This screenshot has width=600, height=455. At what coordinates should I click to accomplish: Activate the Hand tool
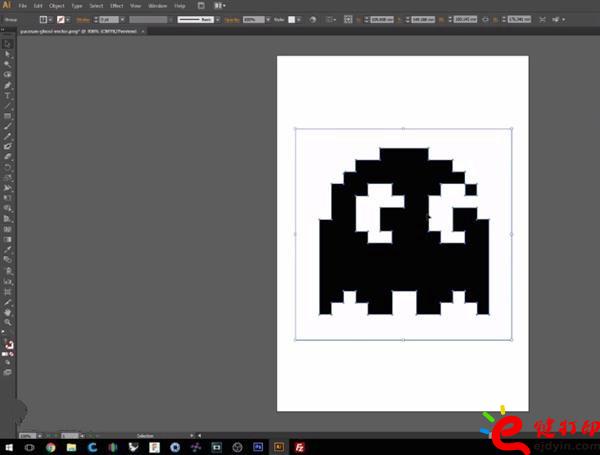click(8, 312)
